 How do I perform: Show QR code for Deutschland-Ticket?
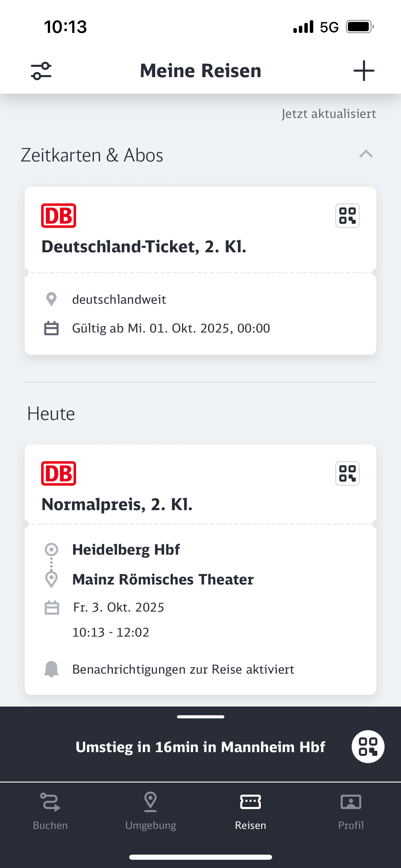click(x=347, y=216)
